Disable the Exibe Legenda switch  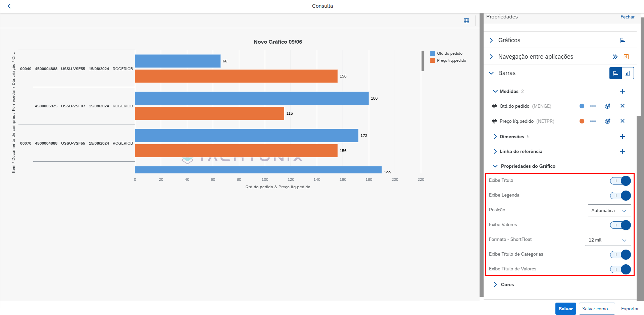pyautogui.click(x=620, y=196)
